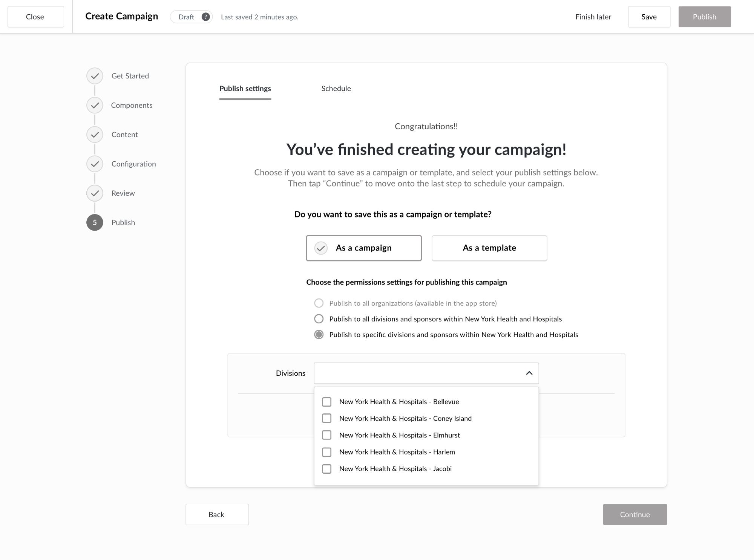Click the Configuration step checkmark icon
Screen dimensions: 754x560
tap(95, 164)
